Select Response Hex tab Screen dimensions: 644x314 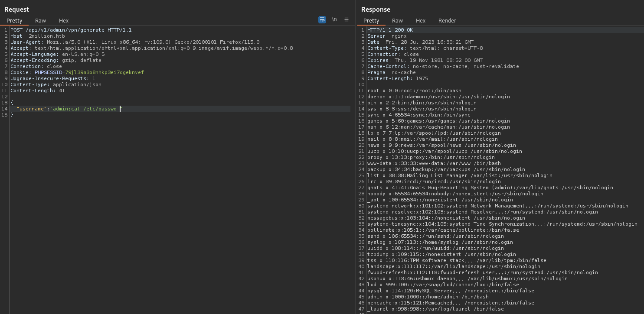pyautogui.click(x=421, y=21)
